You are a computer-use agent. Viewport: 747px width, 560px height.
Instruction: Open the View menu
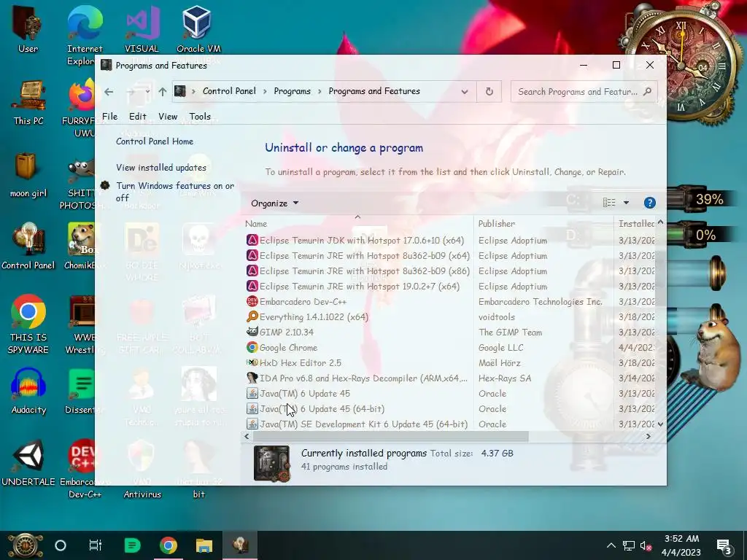tap(168, 117)
